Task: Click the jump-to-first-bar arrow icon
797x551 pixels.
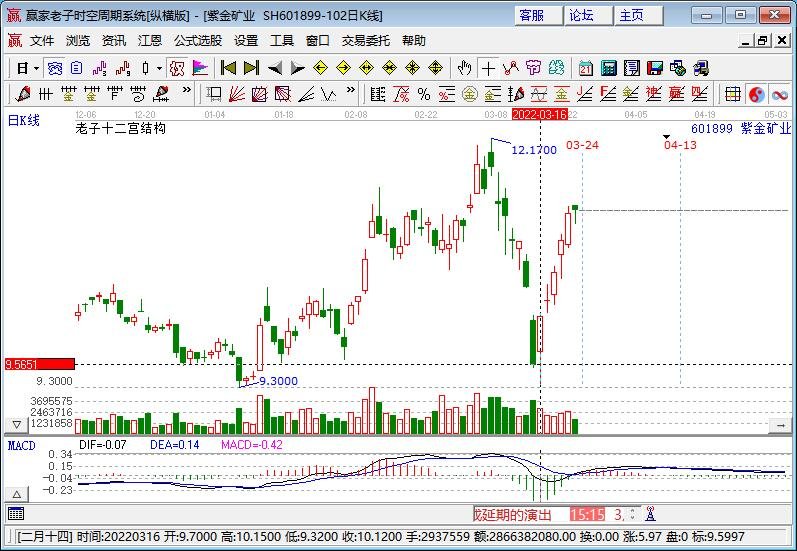Action: point(228,68)
